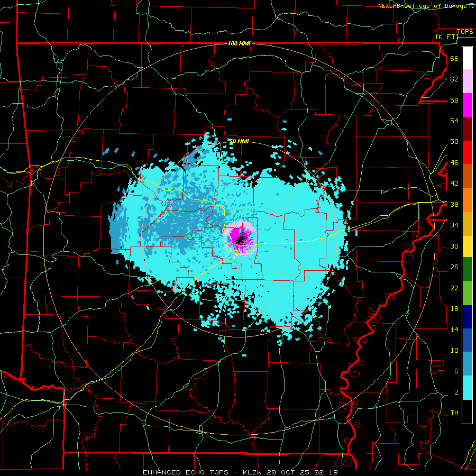The width and height of the screenshot is (476, 476).
Task: Click the legend value "50"
Action: [x=454, y=141]
